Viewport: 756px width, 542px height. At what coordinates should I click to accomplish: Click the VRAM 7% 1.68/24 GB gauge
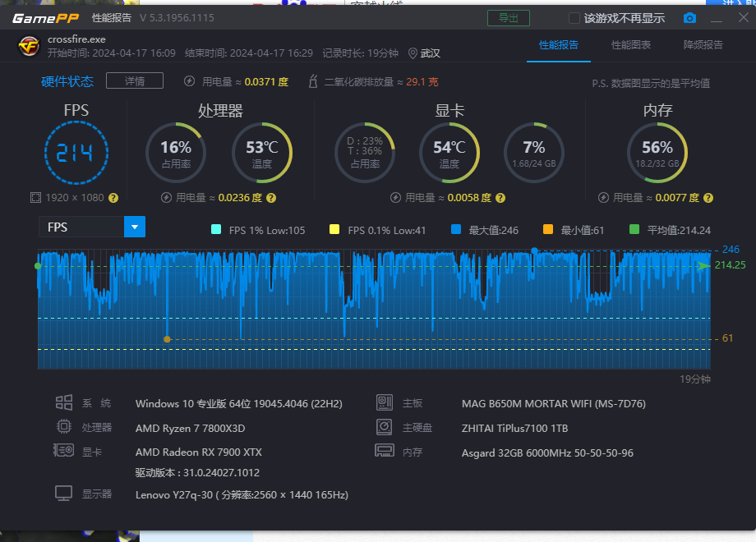[x=534, y=153]
